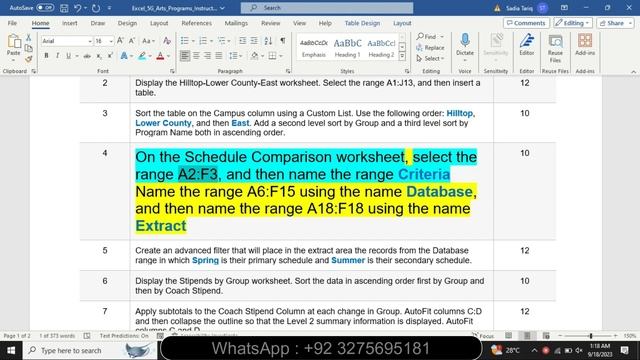640x360 pixels.
Task: Apply superscript formatting
Action: (x=110, y=56)
